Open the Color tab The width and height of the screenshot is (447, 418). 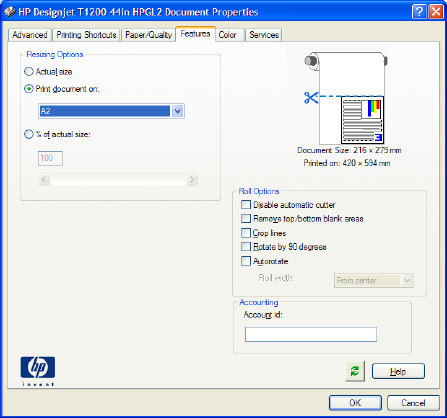click(228, 35)
